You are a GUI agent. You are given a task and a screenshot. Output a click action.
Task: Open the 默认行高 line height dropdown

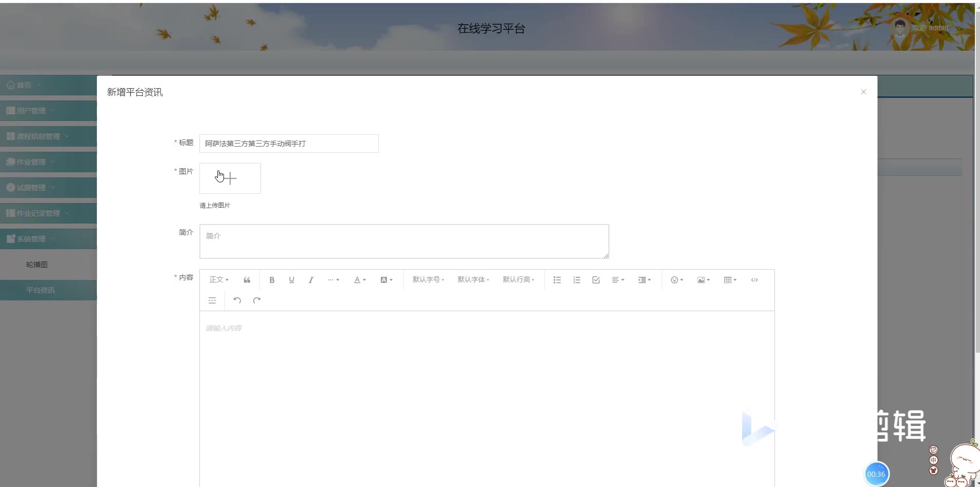(x=518, y=280)
